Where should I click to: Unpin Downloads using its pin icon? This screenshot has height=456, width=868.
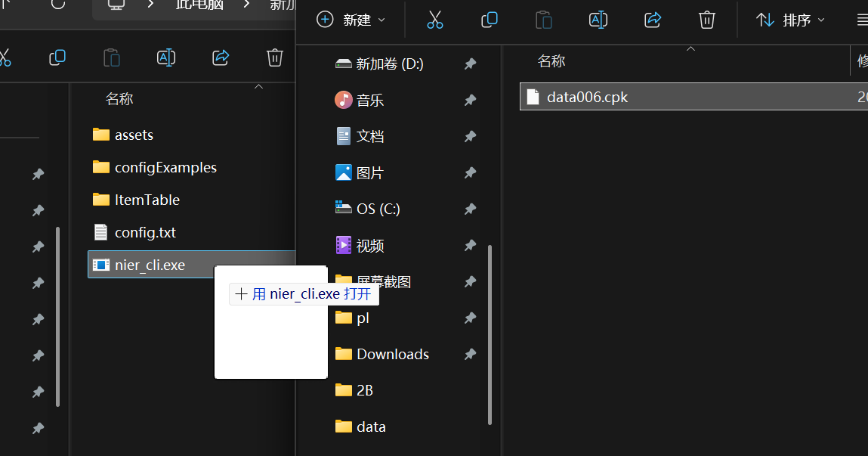pyautogui.click(x=470, y=355)
